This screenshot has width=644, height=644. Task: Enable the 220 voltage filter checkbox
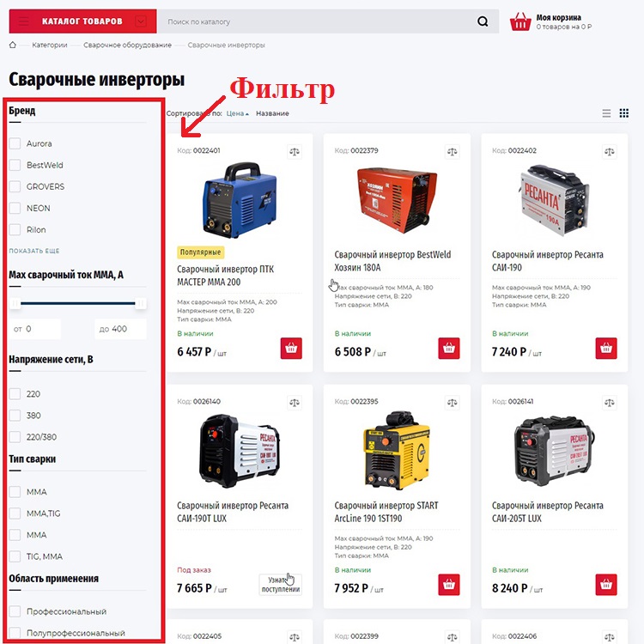[x=15, y=394]
